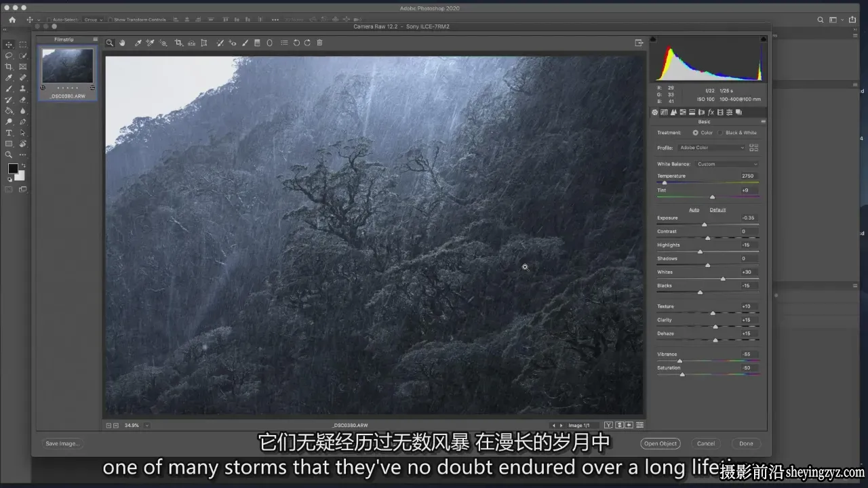Click the Open Object button

point(660,444)
